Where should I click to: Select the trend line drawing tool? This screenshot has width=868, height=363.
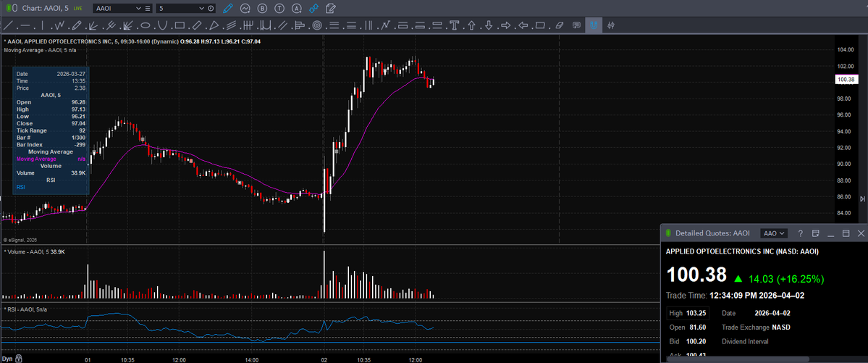tap(8, 25)
